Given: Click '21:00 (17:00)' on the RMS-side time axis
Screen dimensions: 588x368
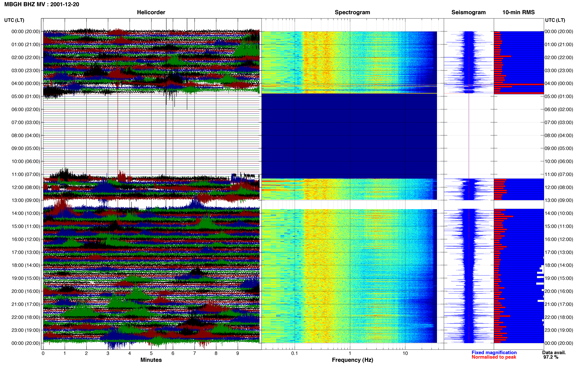Looking at the screenshot, I should [559, 304].
